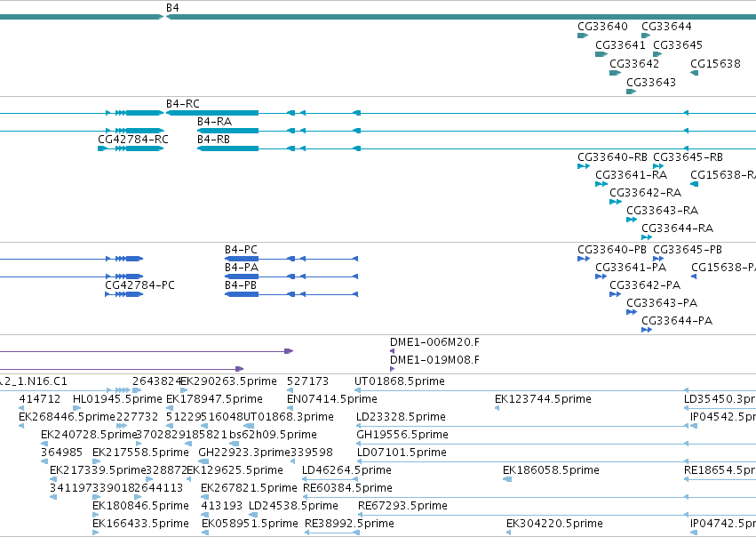This screenshot has height=537, width=756.
Task: Select the CG33640 gene label
Action: click(602, 27)
